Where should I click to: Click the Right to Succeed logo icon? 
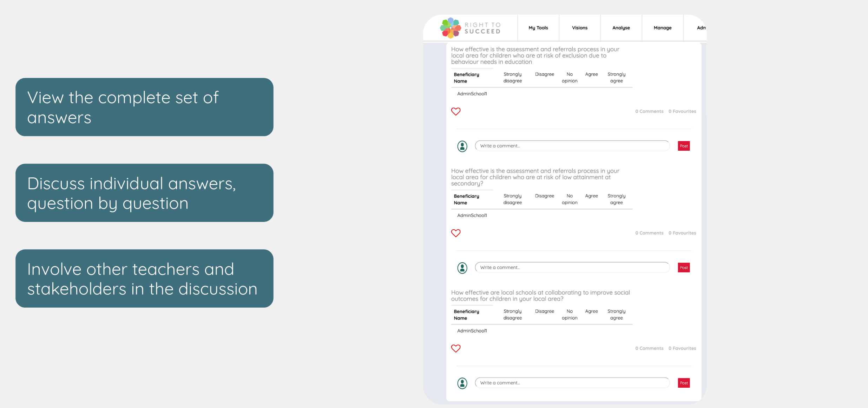coord(451,28)
